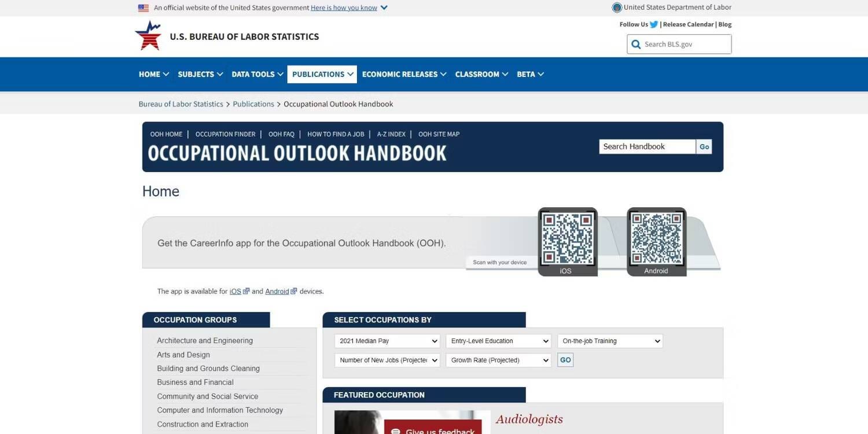Click the magnifier icon in BLS search
The width and height of the screenshot is (868, 434).
click(x=636, y=45)
